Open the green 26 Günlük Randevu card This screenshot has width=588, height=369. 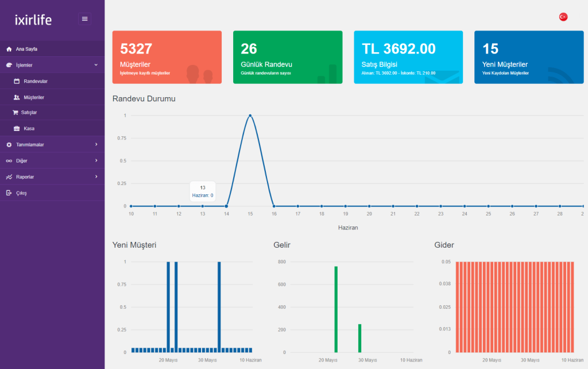tap(288, 57)
